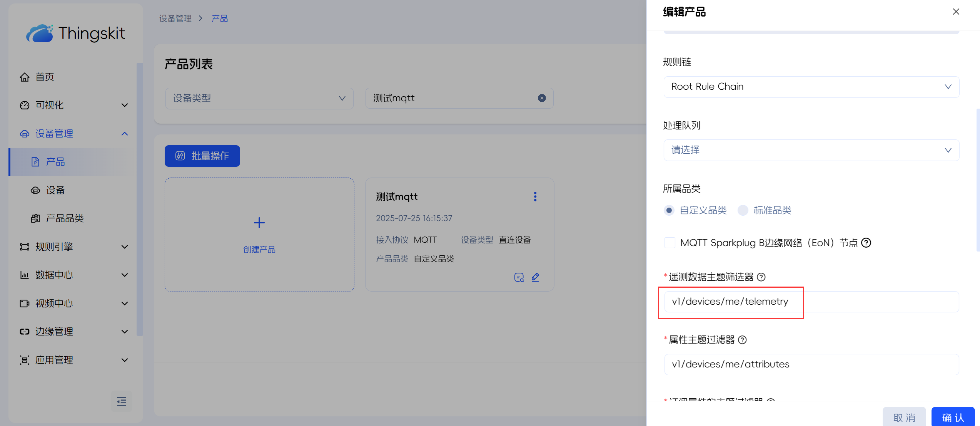Enable MQTT Sparkplug B边缘网络 checkbox
Viewport: 980px width, 426px height.
point(670,243)
